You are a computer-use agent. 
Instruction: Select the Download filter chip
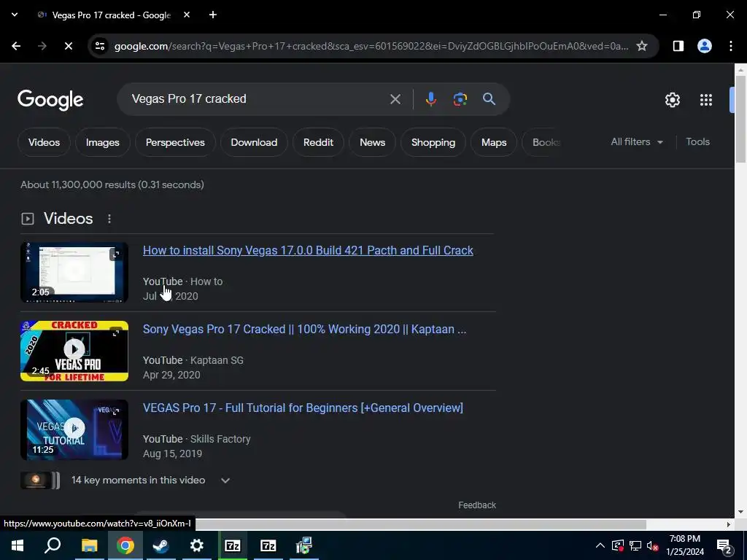tap(254, 142)
